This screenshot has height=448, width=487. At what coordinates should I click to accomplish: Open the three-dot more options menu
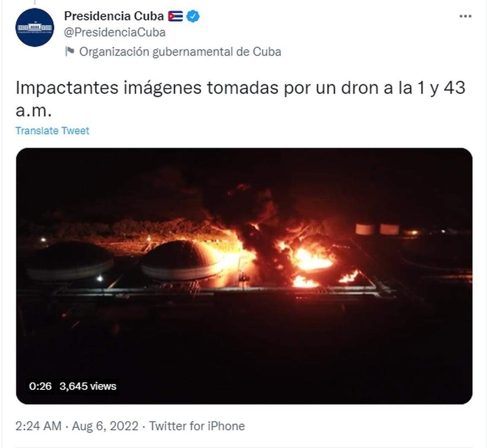(x=465, y=16)
